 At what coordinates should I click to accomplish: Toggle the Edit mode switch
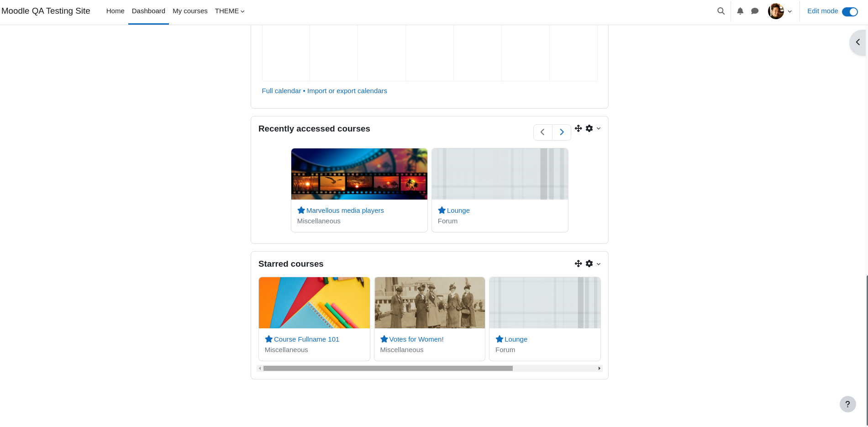point(850,11)
